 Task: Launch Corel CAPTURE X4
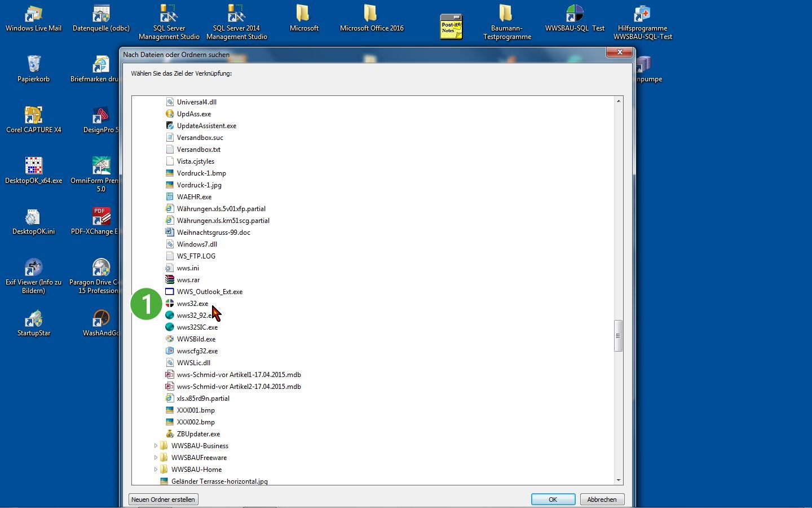[x=34, y=120]
